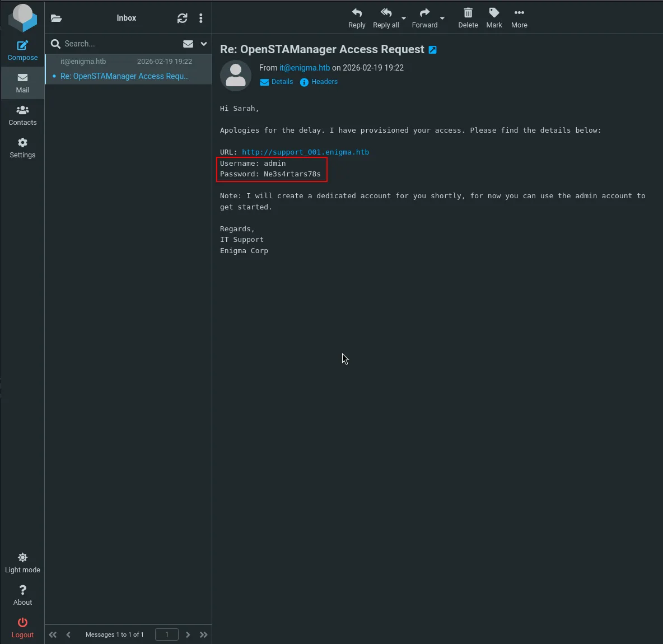Show the folder list icon

pos(56,18)
